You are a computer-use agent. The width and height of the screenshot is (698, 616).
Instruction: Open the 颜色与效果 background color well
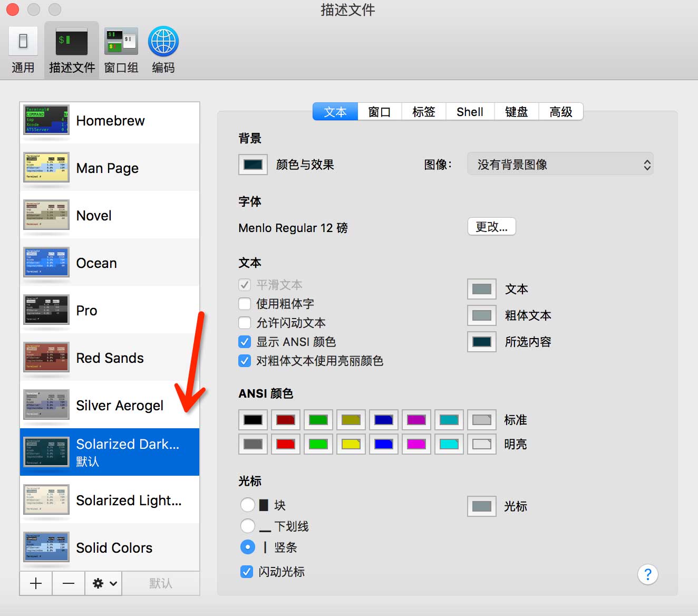(x=253, y=165)
